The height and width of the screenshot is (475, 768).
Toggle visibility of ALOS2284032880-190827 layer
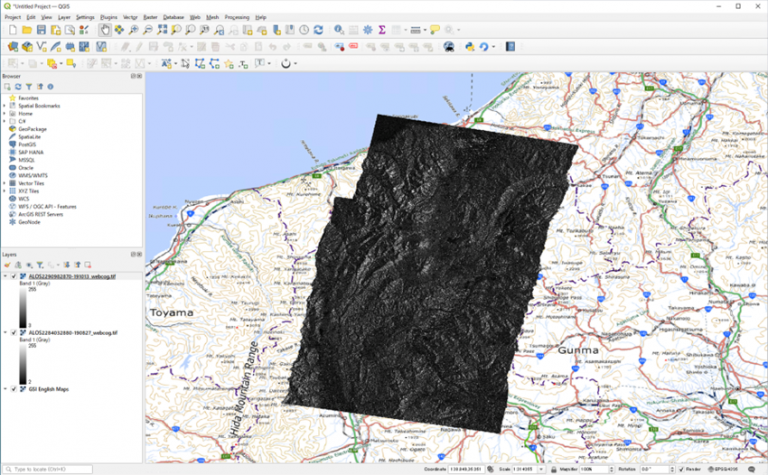(x=14, y=333)
